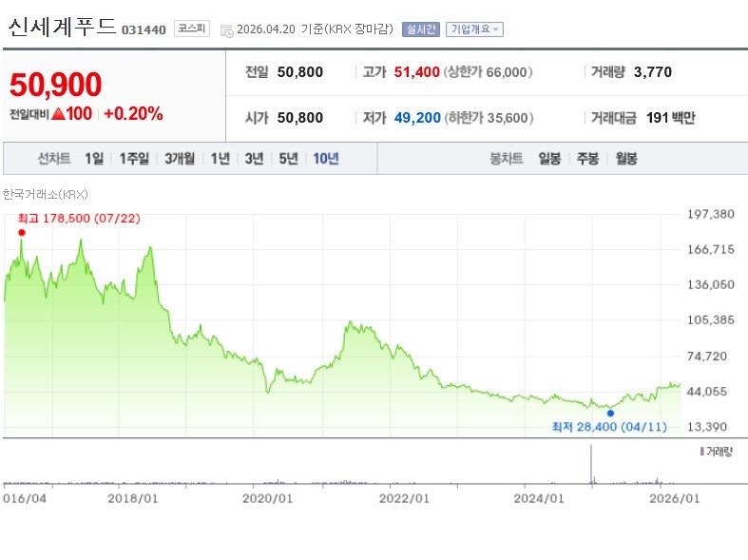Screen dimensions: 748x560
Task: Open the 월봉 monthly candlestick chart
Action: coord(625,159)
